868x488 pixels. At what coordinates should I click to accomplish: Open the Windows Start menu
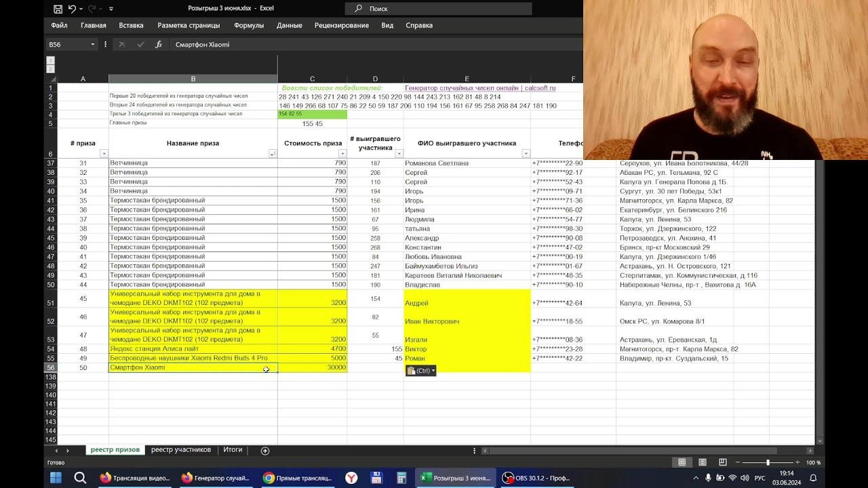click(56, 478)
